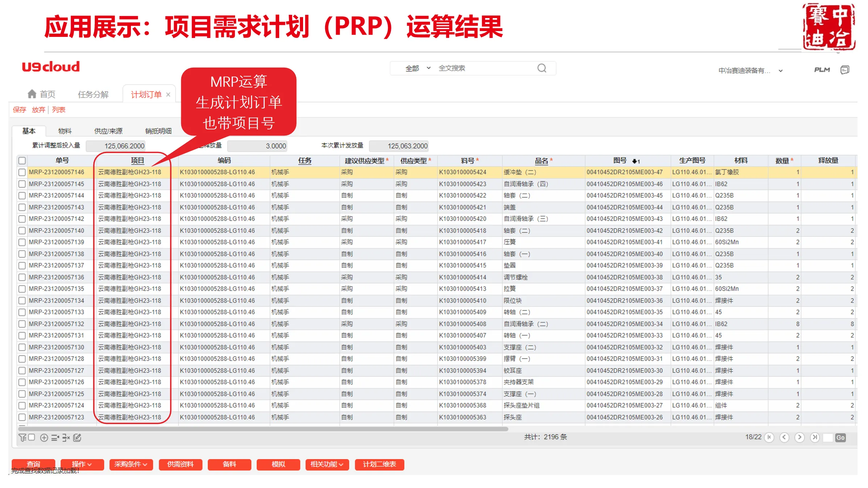The image size is (868, 488).
Task: Click the 查询 button
Action: tap(33, 464)
